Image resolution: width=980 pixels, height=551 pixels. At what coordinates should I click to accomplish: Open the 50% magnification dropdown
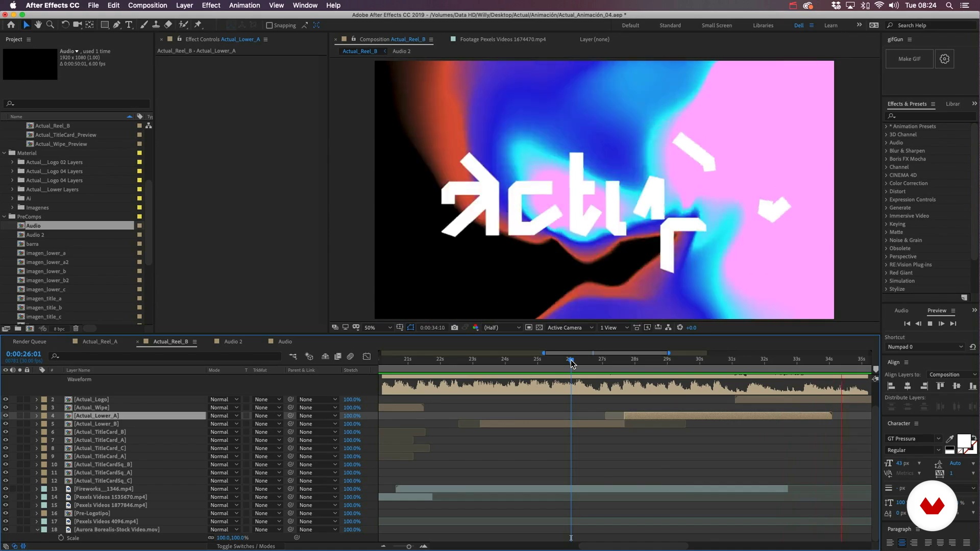point(378,328)
